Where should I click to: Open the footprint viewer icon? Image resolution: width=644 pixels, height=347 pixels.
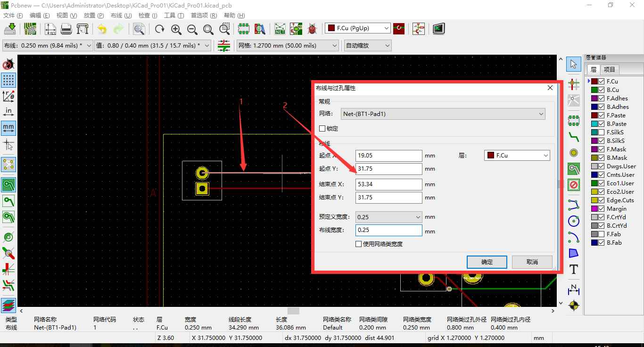point(260,29)
